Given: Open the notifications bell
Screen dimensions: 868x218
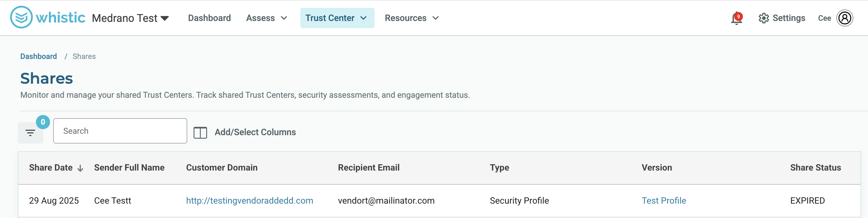Looking at the screenshot, I should click(737, 18).
